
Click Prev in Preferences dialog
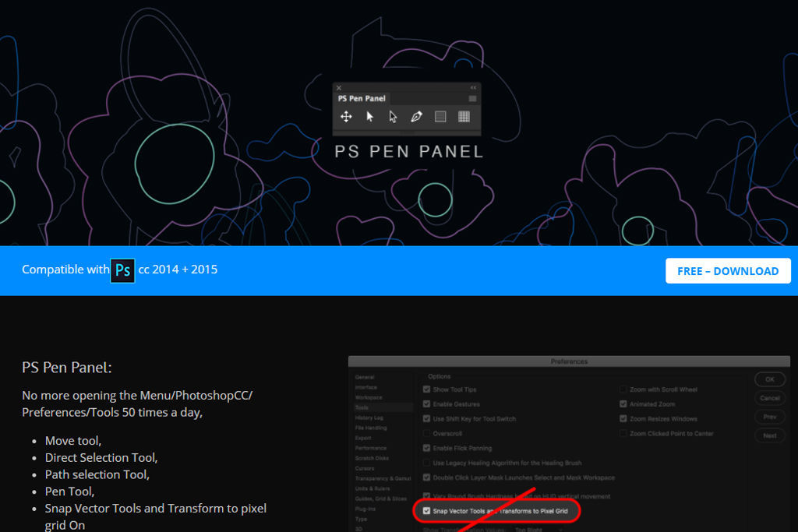769,417
